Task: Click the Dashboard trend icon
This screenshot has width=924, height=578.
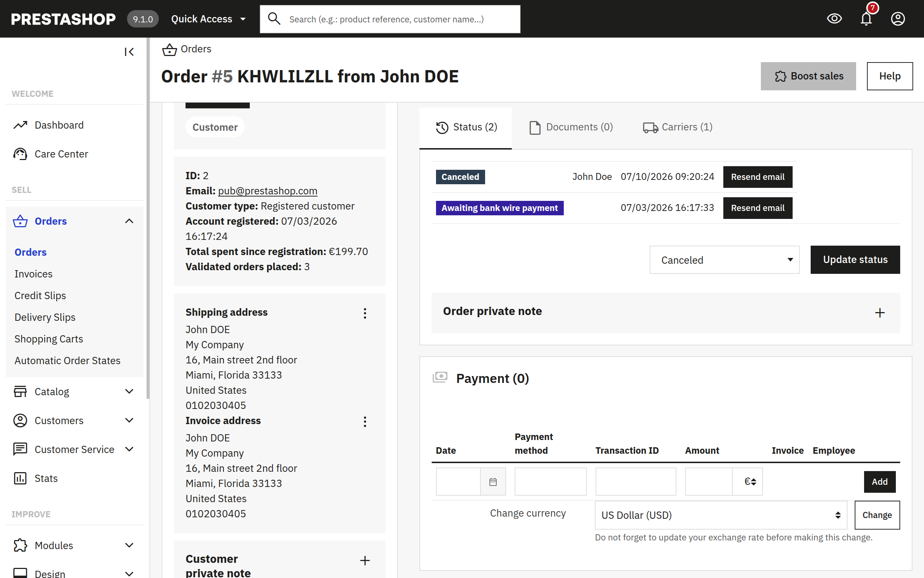Action: point(20,125)
